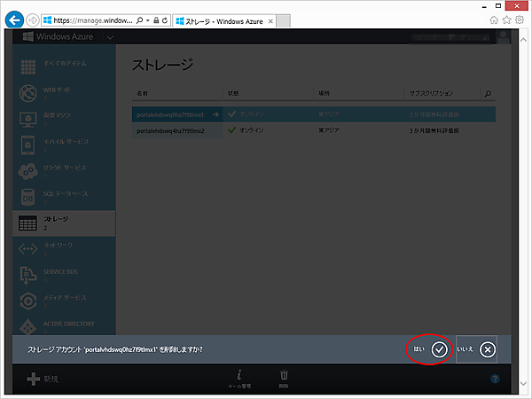This screenshot has width=532, height=399.
Task: Open the 仮想マシン sidebar label
Action: pyautogui.click(x=57, y=115)
